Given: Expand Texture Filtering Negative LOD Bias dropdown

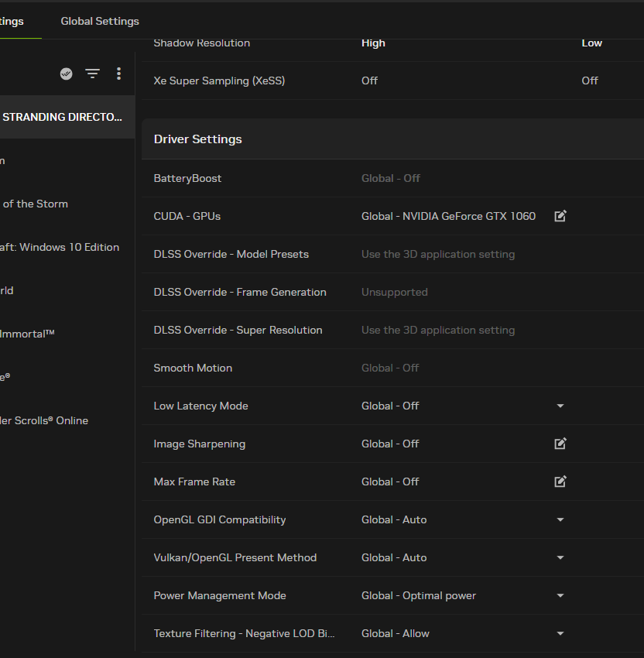Looking at the screenshot, I should point(560,633).
